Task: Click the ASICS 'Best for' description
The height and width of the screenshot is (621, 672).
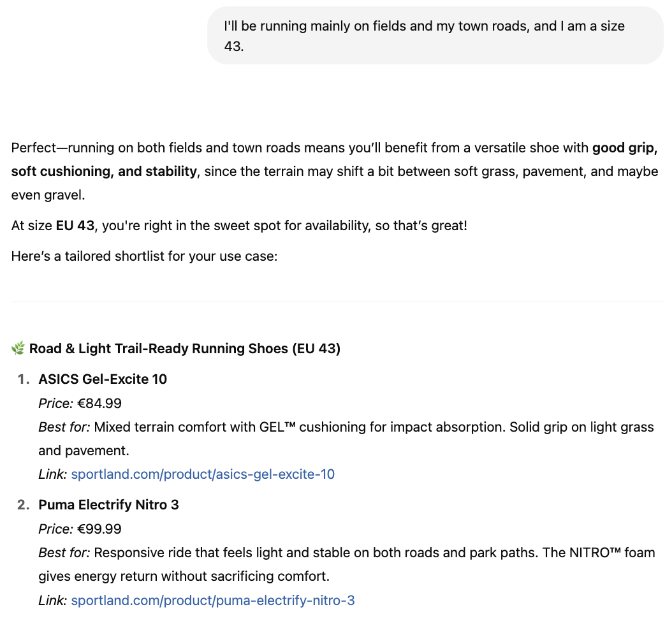Action: 346,439
